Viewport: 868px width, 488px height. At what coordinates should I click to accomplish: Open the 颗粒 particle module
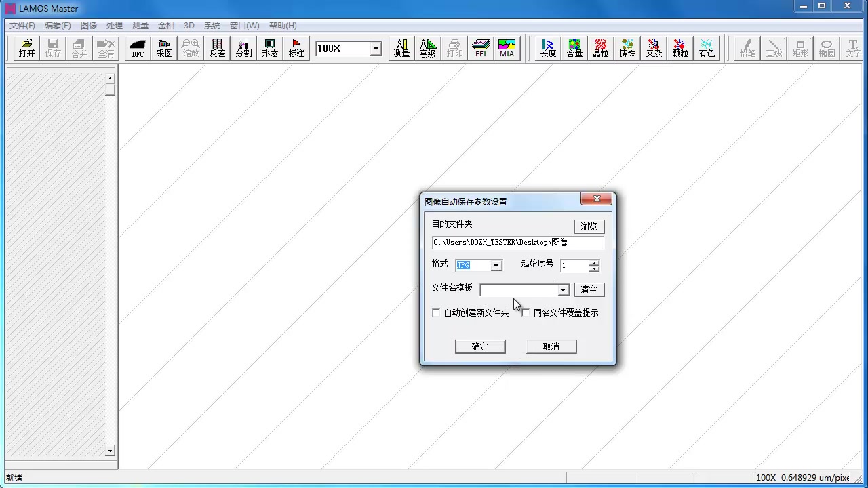tap(680, 48)
